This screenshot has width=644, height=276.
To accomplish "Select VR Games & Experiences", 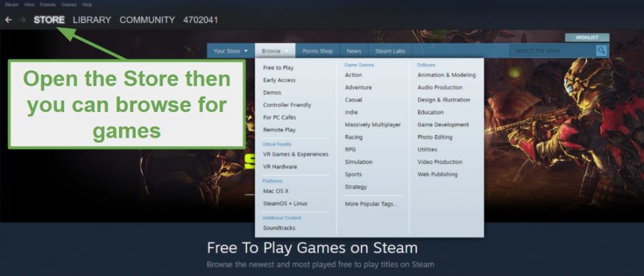I will coord(296,154).
